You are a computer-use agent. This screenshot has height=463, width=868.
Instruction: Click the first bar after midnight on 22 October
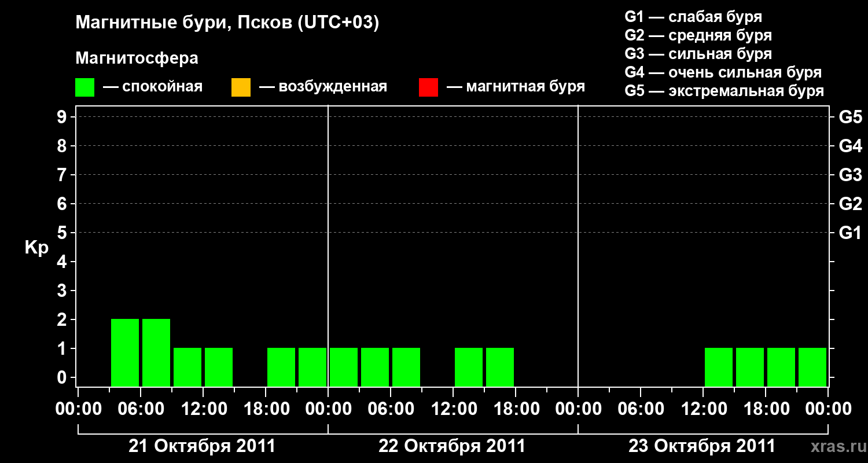click(x=344, y=367)
